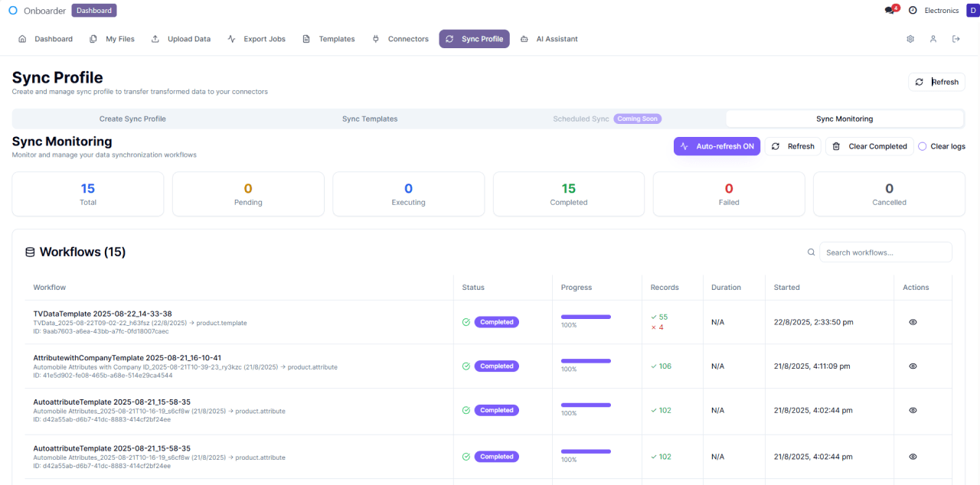This screenshot has width=980, height=485.
Task: Select the Clear logs radio option
Action: click(923, 146)
